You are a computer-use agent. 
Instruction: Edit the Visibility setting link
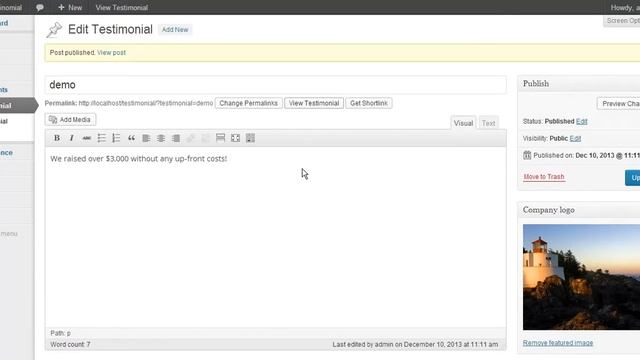(x=575, y=138)
